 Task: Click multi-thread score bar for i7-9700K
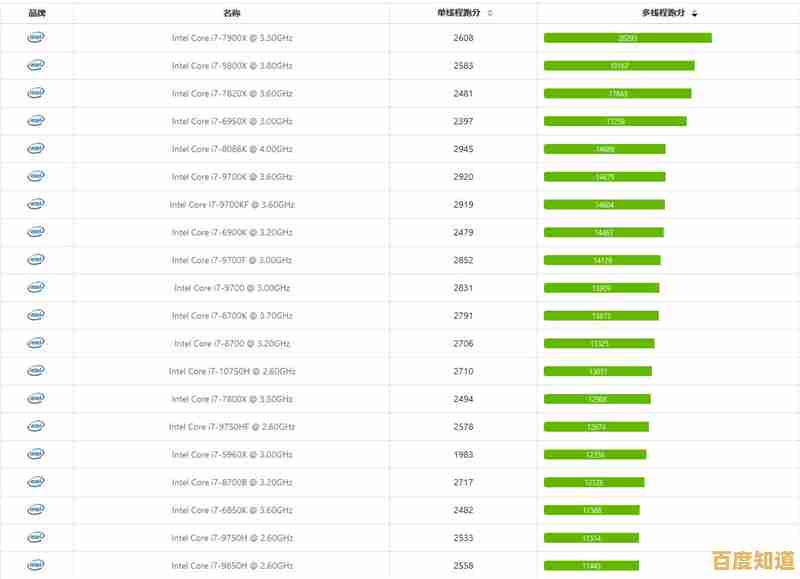click(x=604, y=177)
